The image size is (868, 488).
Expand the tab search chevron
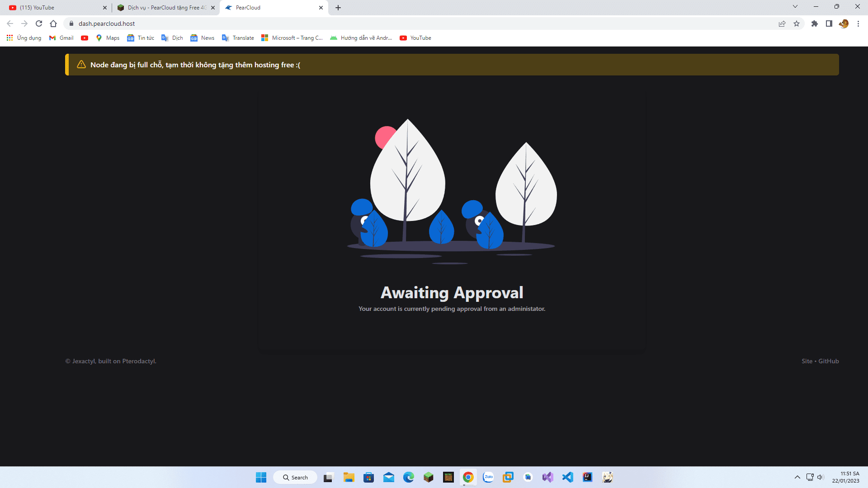click(795, 7)
